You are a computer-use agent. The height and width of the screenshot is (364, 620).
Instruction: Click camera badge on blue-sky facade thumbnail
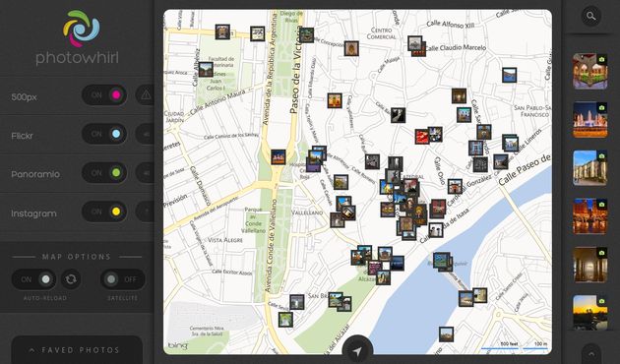click(601, 156)
